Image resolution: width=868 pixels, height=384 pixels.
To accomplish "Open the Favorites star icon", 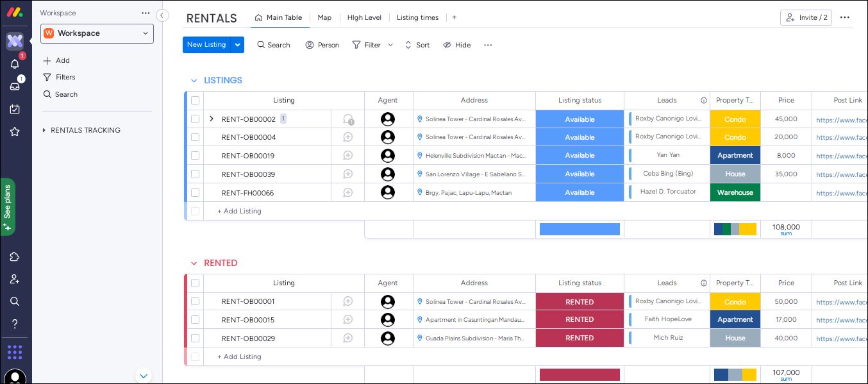I will (x=15, y=131).
